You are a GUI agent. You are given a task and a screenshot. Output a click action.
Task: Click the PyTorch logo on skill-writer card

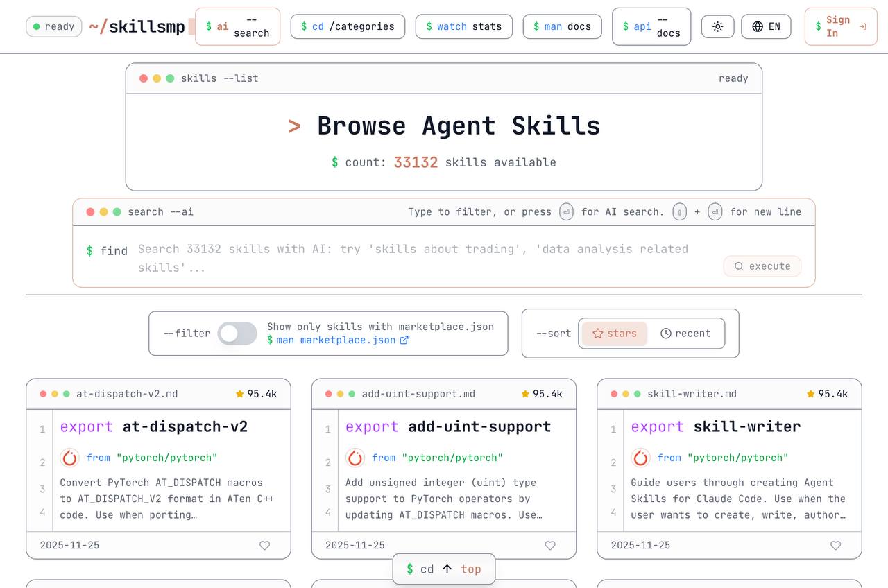[640, 458]
